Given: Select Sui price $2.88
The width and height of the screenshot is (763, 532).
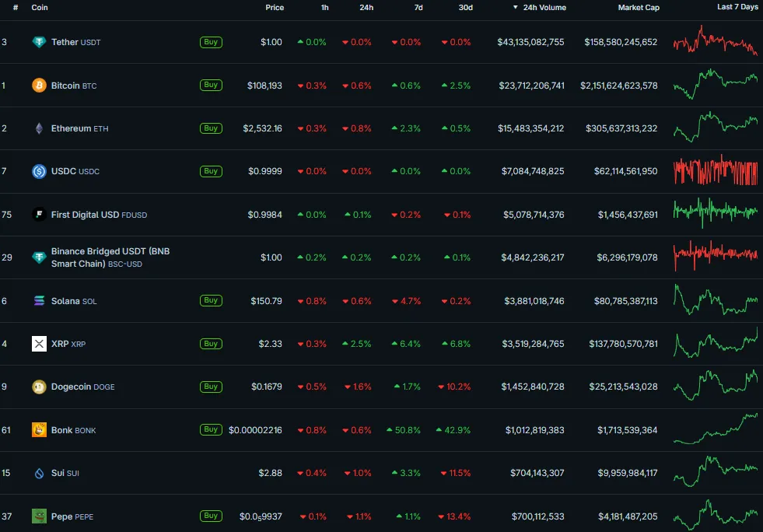Looking at the screenshot, I should tap(270, 473).
